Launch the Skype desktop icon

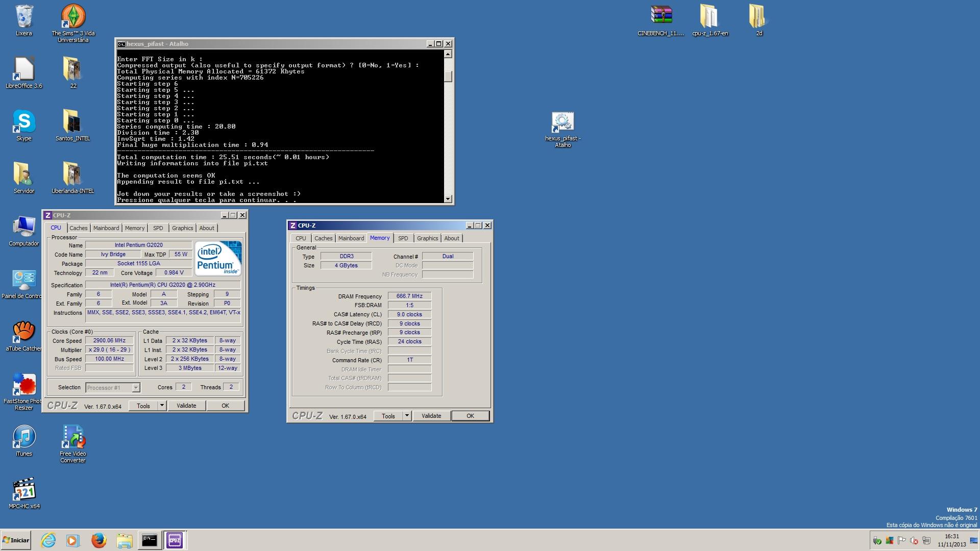point(24,125)
